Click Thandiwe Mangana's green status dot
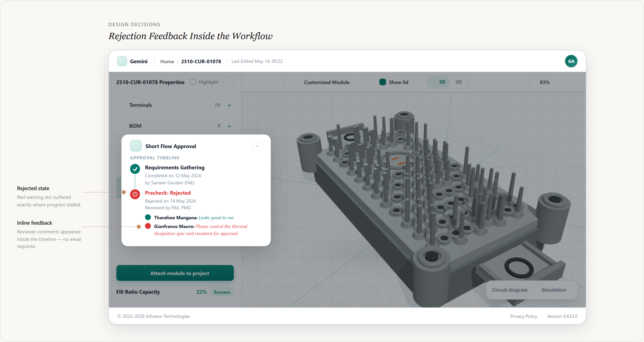Viewport: 644px width, 342px height. pyautogui.click(x=148, y=217)
